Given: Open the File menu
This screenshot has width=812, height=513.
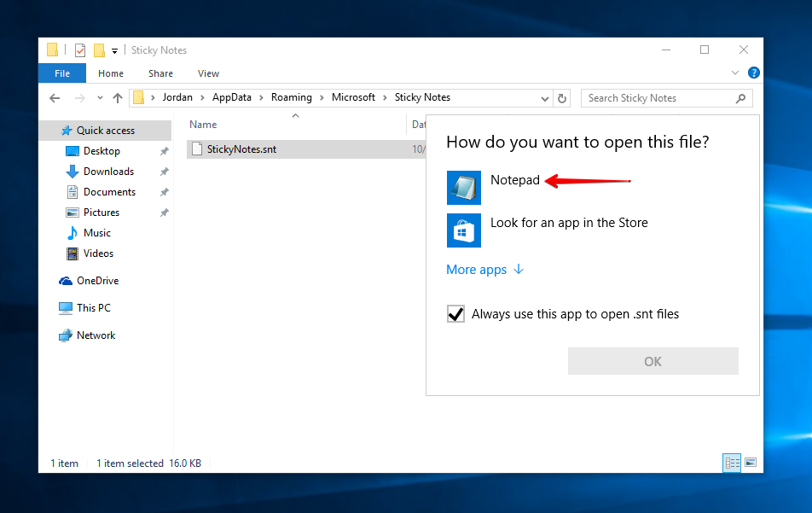Looking at the screenshot, I should (x=62, y=73).
